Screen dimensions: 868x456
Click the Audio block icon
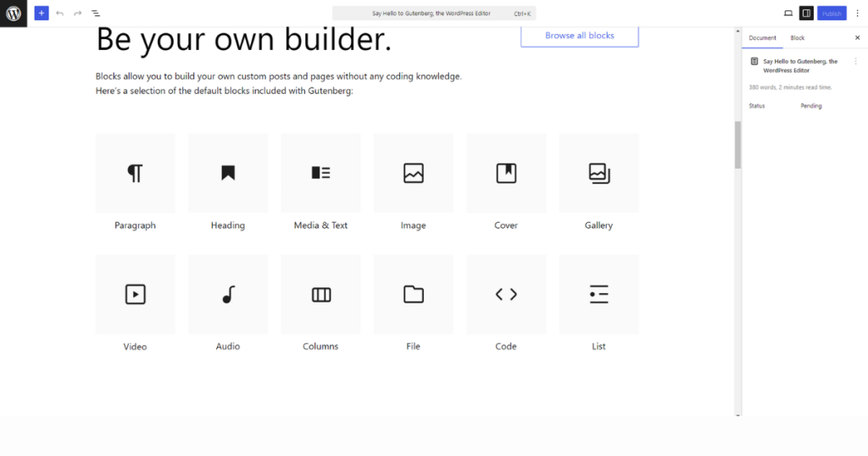[228, 294]
